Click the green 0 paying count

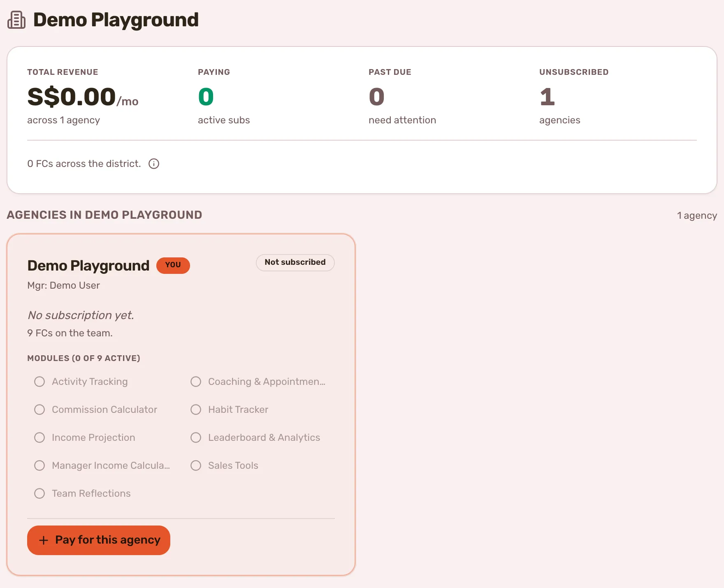click(206, 97)
